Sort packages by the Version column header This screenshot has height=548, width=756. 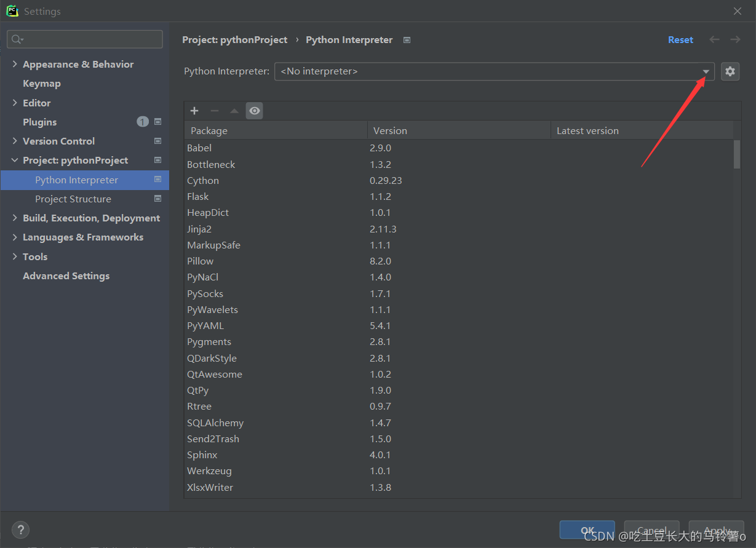389,130
